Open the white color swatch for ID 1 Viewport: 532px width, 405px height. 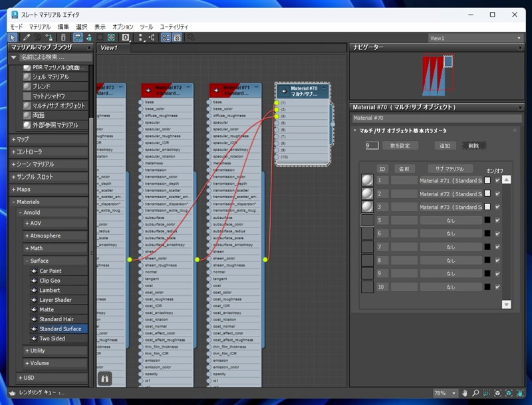pos(487,180)
